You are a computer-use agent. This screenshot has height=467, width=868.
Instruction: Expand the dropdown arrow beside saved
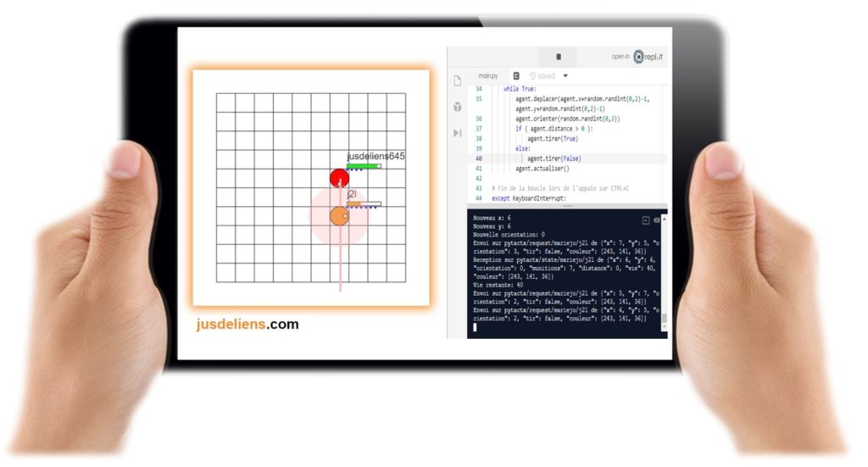click(565, 75)
